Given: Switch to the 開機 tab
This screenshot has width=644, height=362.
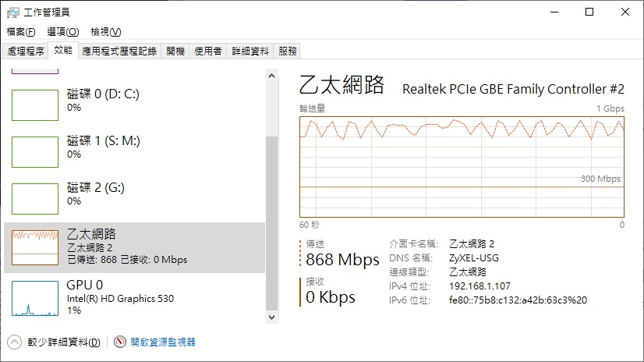Looking at the screenshot, I should pos(175,51).
